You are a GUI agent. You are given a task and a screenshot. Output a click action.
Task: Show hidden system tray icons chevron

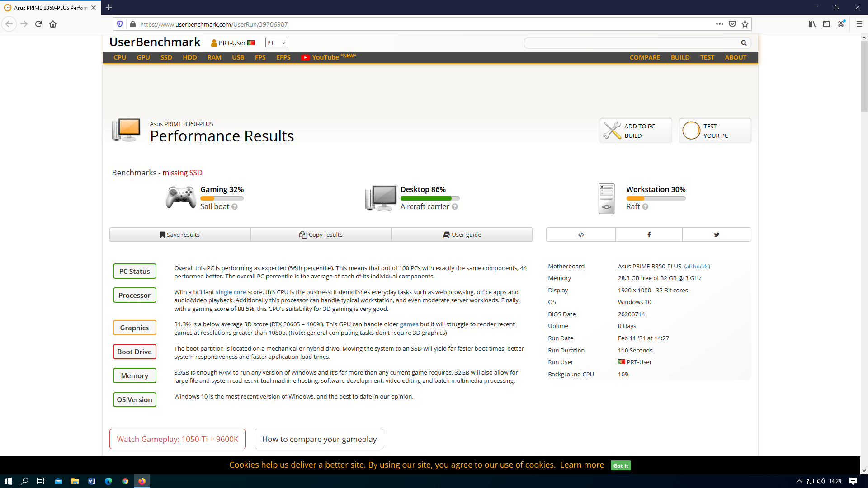(799, 481)
